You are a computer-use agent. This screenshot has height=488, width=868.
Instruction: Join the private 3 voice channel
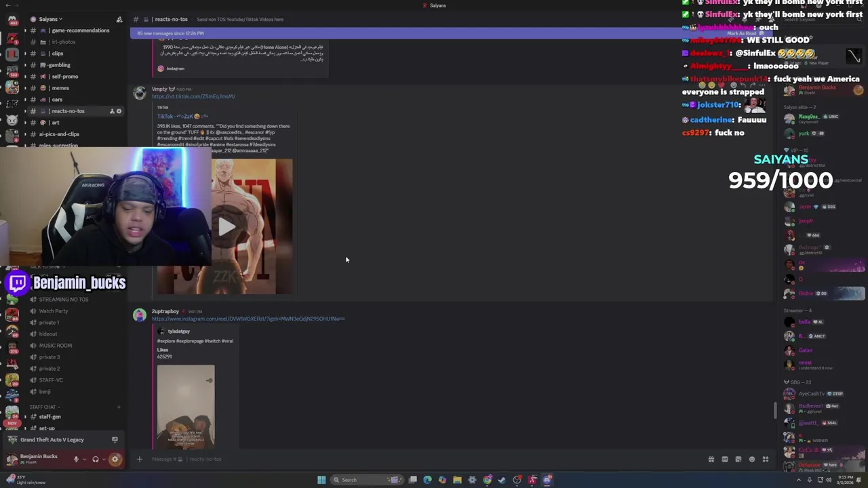pyautogui.click(x=49, y=357)
